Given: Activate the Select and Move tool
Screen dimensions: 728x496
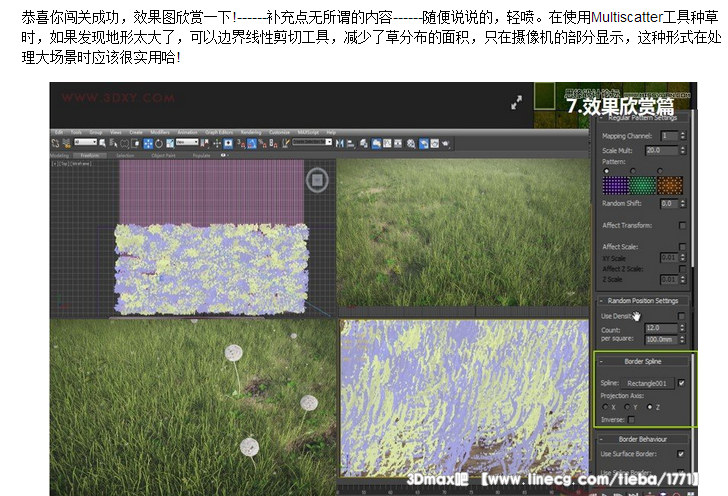Looking at the screenshot, I should (148, 143).
